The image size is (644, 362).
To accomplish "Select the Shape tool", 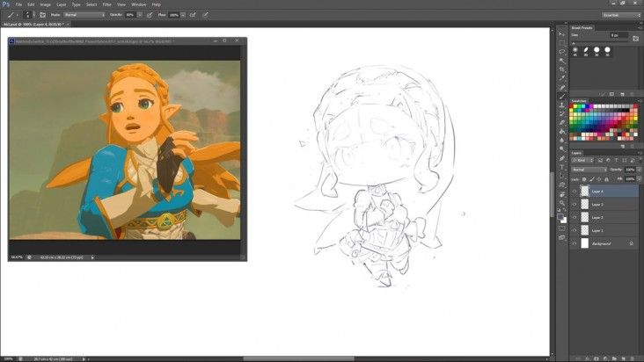I will [561, 184].
